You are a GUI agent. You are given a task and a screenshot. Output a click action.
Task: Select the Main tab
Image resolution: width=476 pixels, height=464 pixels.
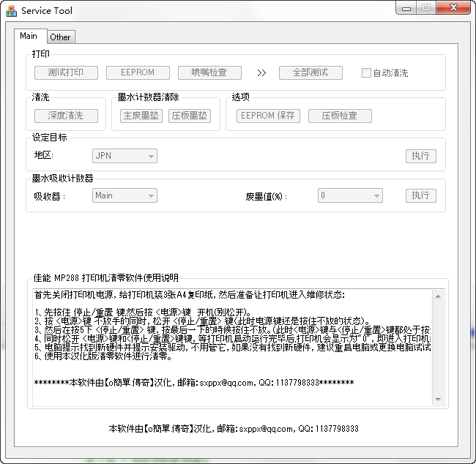coord(29,36)
